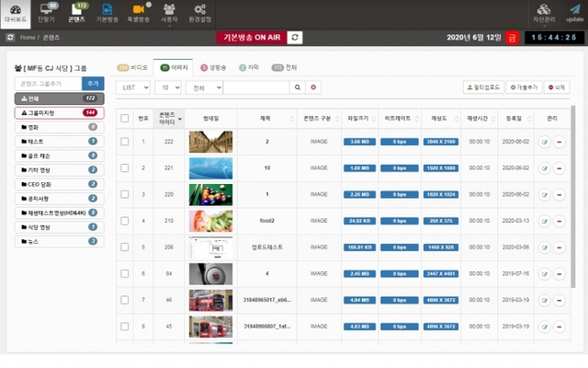Open the 자산관리 asset management icon
Viewport: 588px width, 368px height.
(x=544, y=14)
